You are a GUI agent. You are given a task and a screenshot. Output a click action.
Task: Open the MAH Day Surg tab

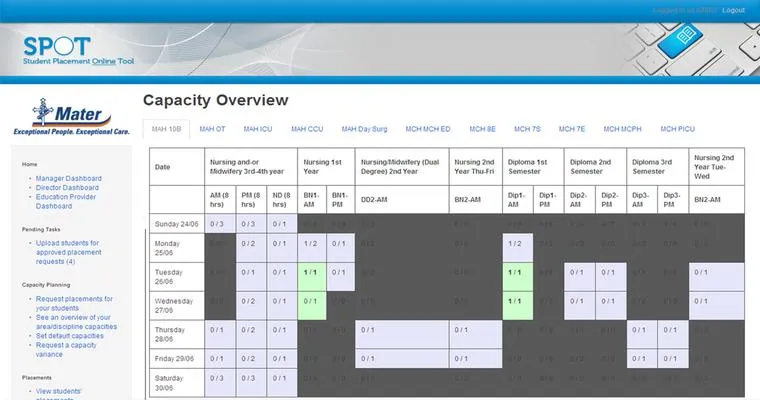[364, 129]
